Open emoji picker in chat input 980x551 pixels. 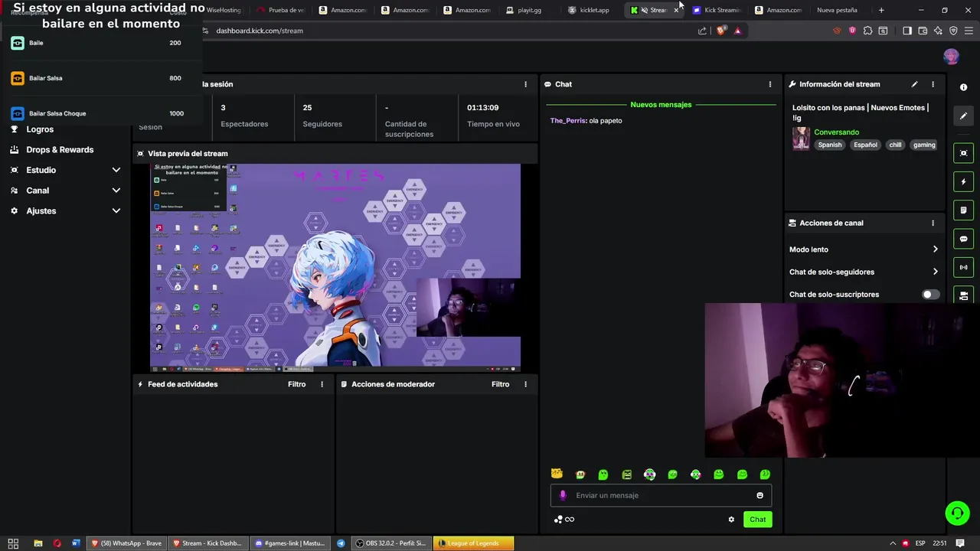(759, 495)
